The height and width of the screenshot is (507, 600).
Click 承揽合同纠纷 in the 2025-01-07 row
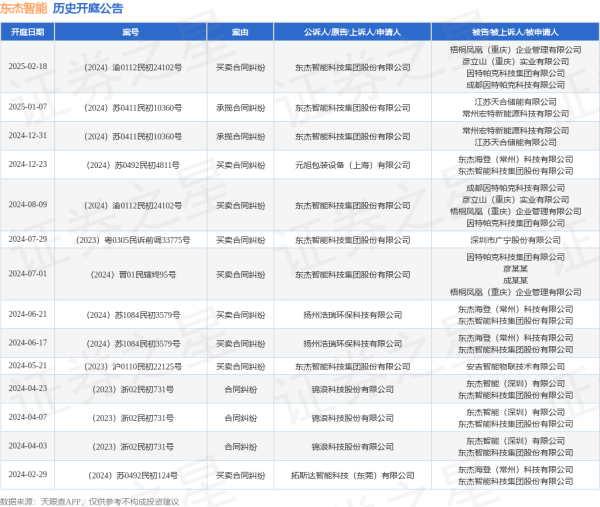click(x=240, y=108)
